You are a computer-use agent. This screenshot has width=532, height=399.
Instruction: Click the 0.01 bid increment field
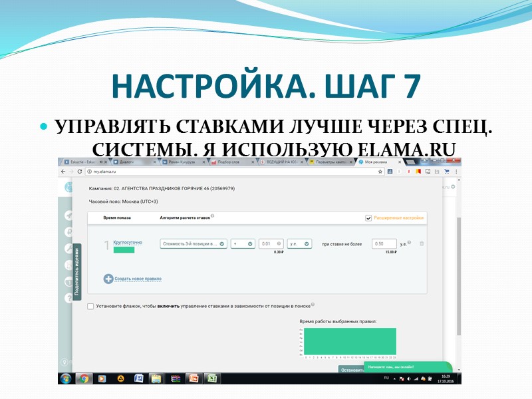271,244
